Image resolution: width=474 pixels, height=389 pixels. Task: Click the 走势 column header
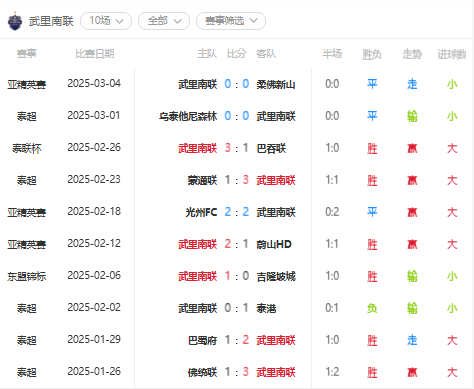pos(412,54)
